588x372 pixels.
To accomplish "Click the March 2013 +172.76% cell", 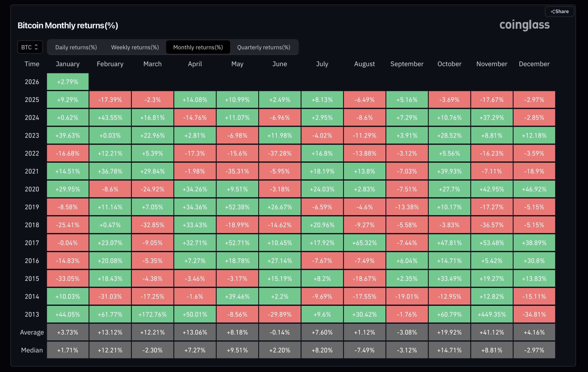I will coord(152,314).
